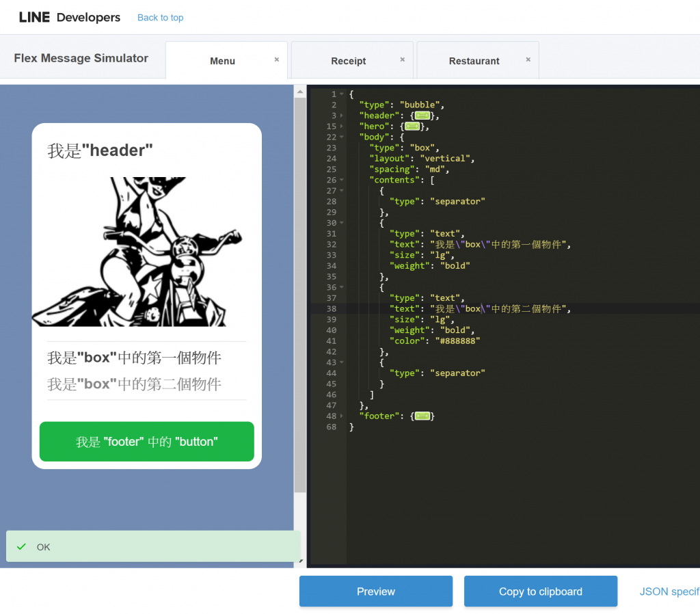Close the Menu tab
700x614 pixels.
277,59
